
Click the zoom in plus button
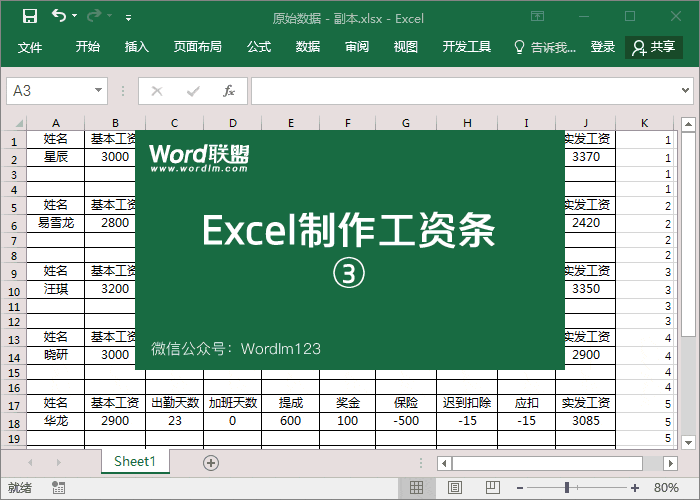[x=636, y=487]
